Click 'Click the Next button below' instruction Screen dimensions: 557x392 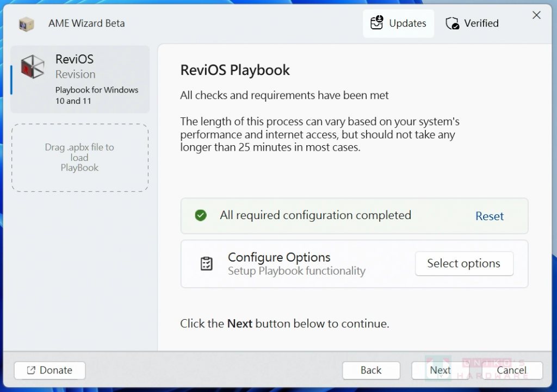point(284,323)
